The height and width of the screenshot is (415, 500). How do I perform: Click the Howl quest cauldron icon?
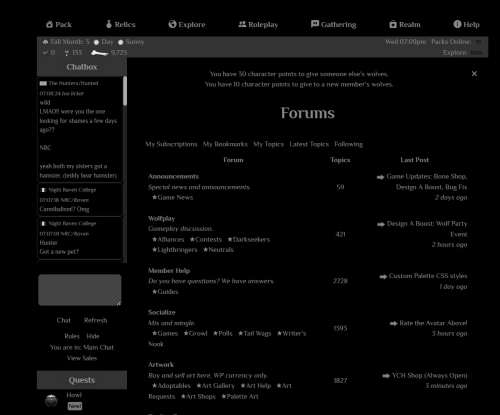click(x=51, y=400)
